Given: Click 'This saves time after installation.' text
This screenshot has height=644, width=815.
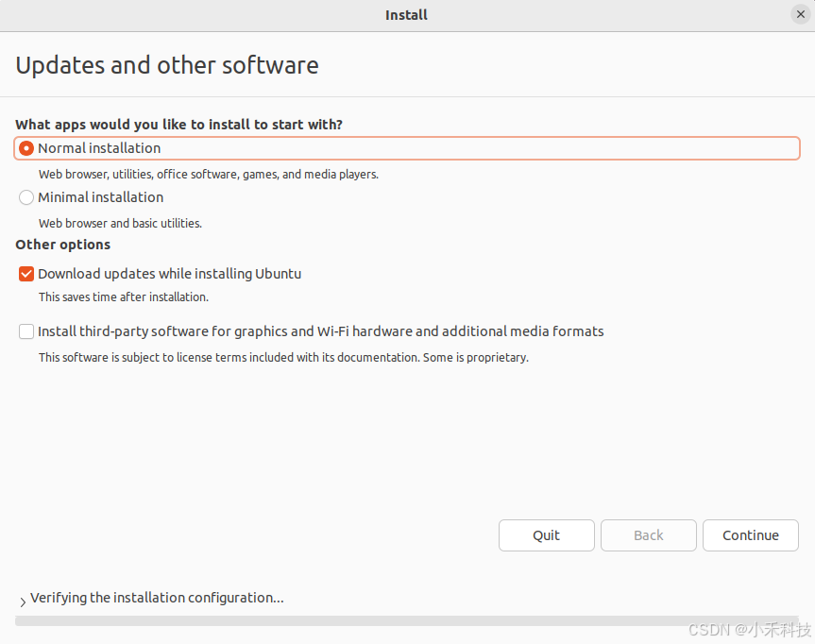Looking at the screenshot, I should 123,297.
